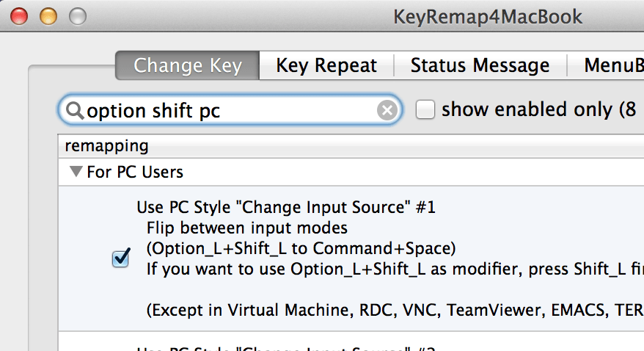Clear the search field with the X icon
644x351 pixels.
[x=387, y=111]
